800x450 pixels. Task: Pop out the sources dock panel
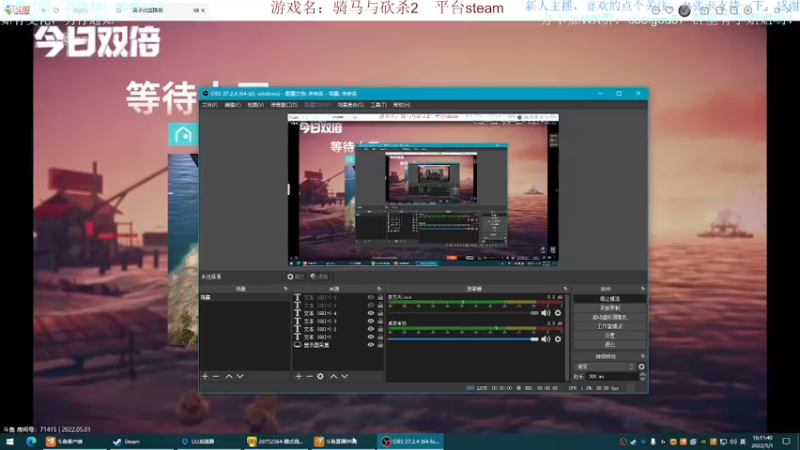click(379, 289)
